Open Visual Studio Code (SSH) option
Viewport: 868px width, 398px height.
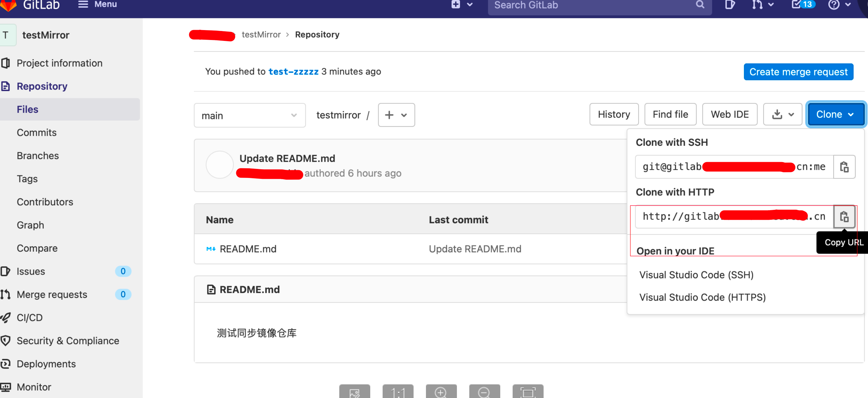tap(696, 275)
